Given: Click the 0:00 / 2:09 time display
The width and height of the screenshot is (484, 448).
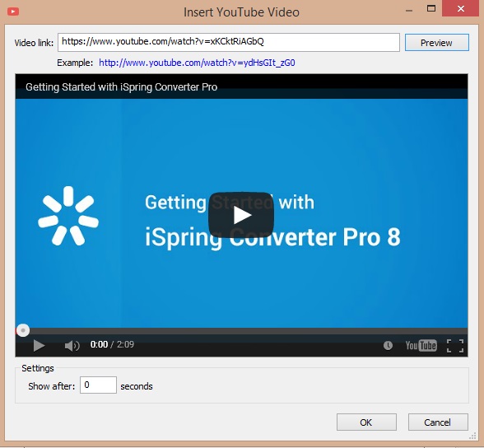Looking at the screenshot, I should 112,344.
